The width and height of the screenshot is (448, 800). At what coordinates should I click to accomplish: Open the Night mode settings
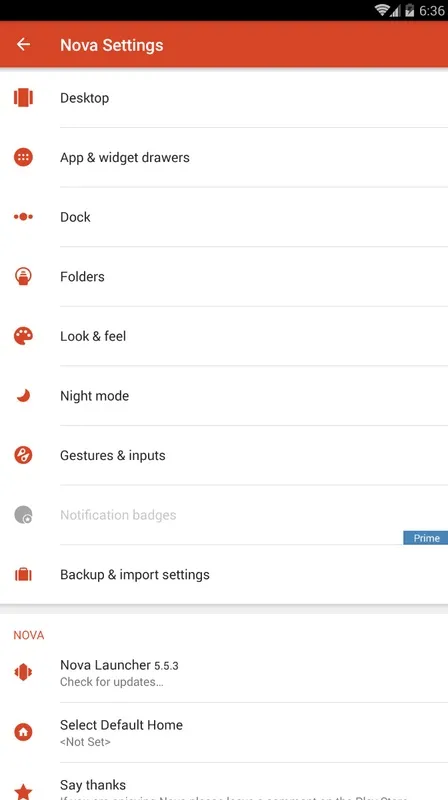(224, 395)
